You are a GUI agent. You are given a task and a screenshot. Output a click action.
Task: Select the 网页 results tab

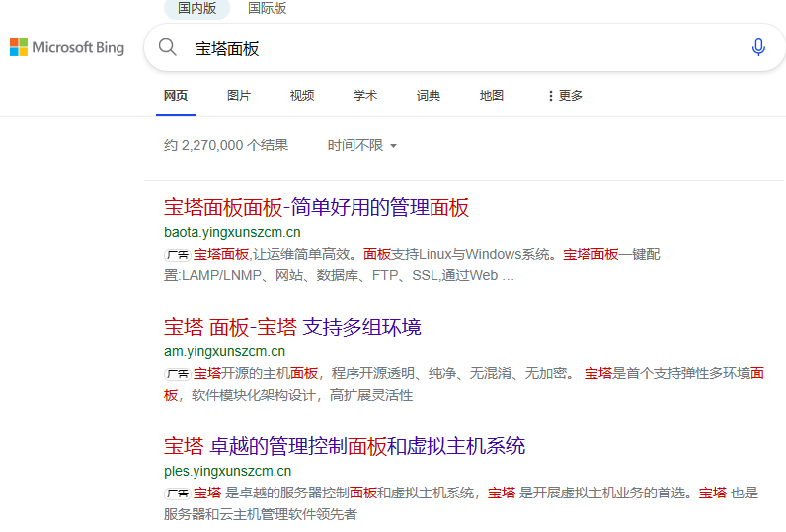click(176, 95)
